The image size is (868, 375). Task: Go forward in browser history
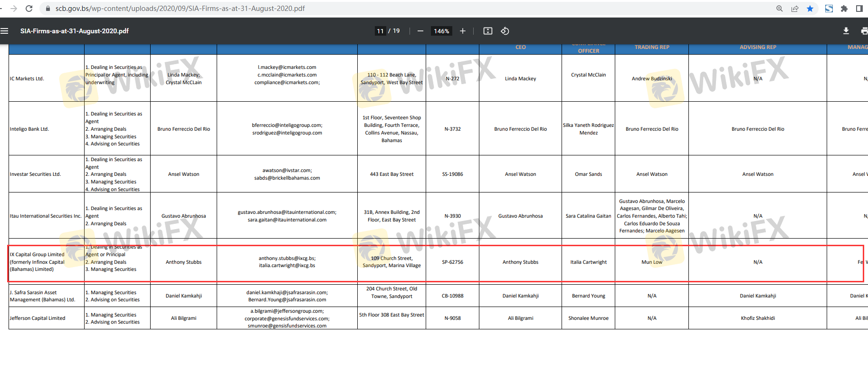pos(14,9)
